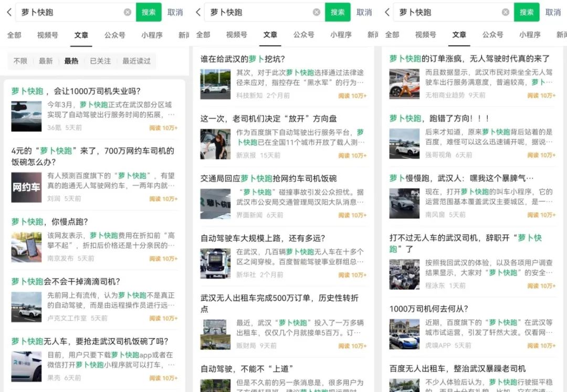Screen dimensions: 567x392
Task: Tap 取消 in the rightmost screen
Action: coord(553,12)
